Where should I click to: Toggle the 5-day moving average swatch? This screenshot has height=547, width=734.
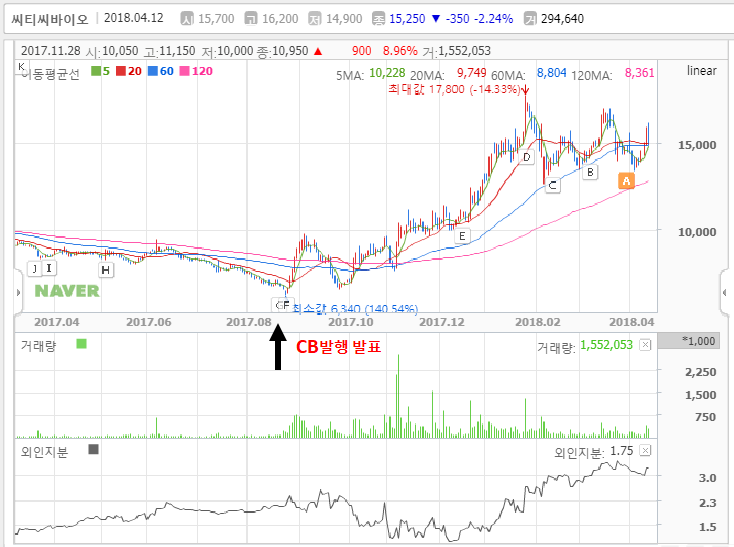coord(96,71)
